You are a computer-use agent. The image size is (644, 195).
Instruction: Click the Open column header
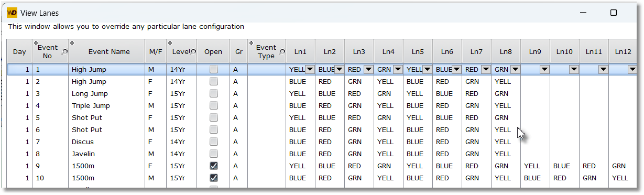tap(213, 51)
